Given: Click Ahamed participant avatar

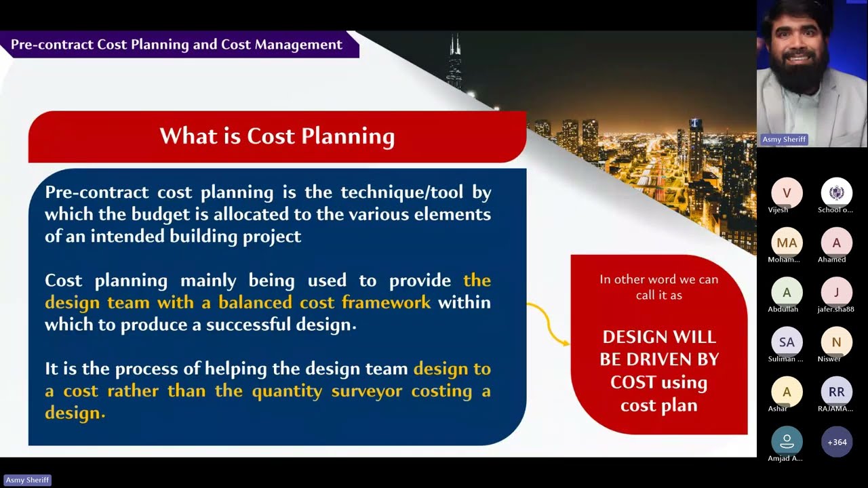Looking at the screenshot, I should click(837, 243).
